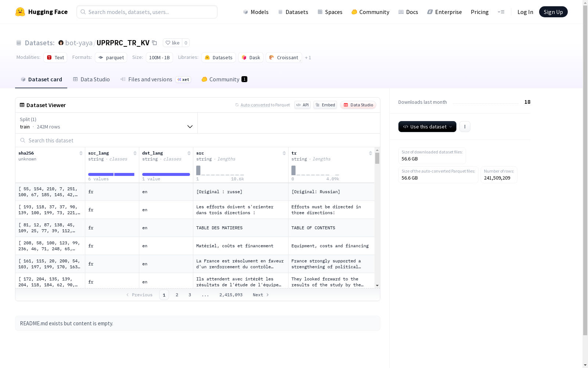Go to Models in the navigation
Image resolution: width=588 pixels, height=368 pixels.
tap(256, 12)
